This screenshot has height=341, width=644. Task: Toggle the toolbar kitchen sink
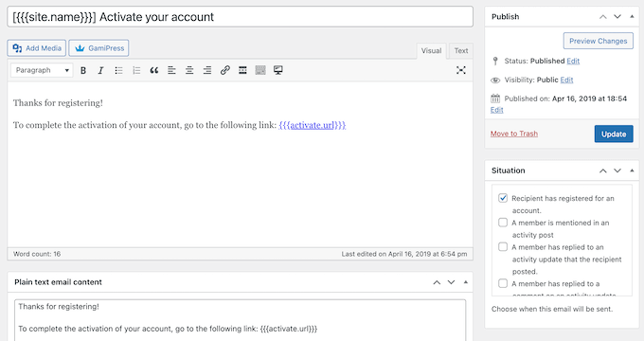(x=260, y=70)
